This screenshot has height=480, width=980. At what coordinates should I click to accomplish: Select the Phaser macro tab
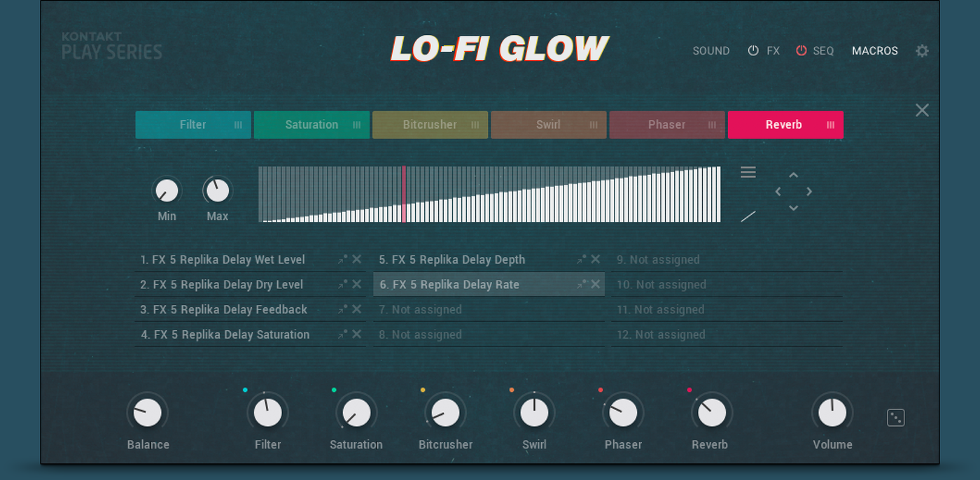[667, 125]
